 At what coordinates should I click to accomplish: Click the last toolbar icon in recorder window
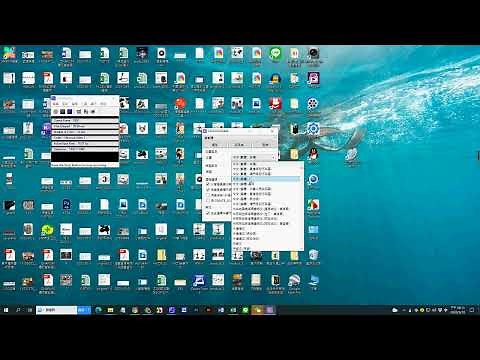93,111
